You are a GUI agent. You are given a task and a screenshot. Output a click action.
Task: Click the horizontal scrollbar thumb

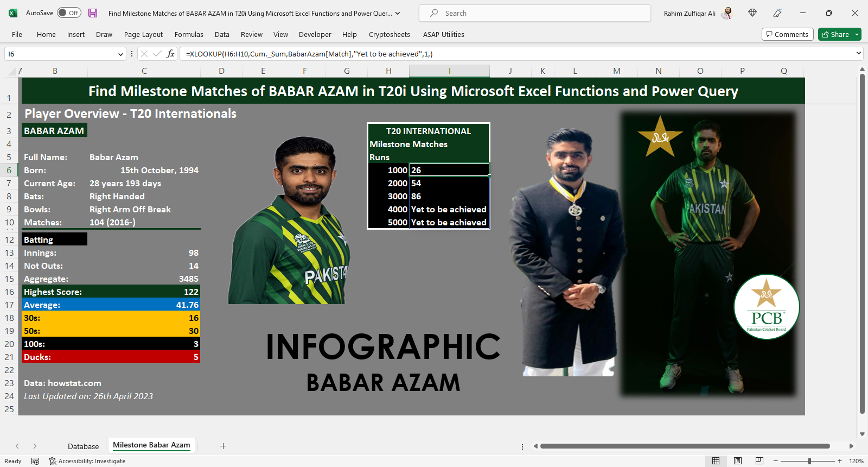685,446
